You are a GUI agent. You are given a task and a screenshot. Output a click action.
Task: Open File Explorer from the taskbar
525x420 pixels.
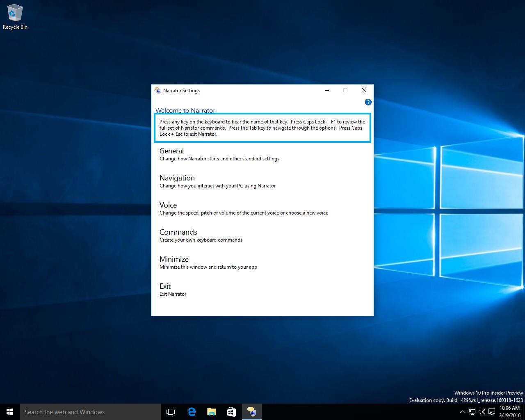tap(211, 412)
